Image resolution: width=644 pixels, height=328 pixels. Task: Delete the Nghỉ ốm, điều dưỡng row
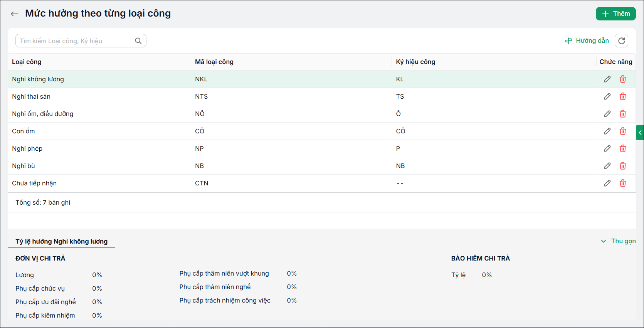pos(623,114)
